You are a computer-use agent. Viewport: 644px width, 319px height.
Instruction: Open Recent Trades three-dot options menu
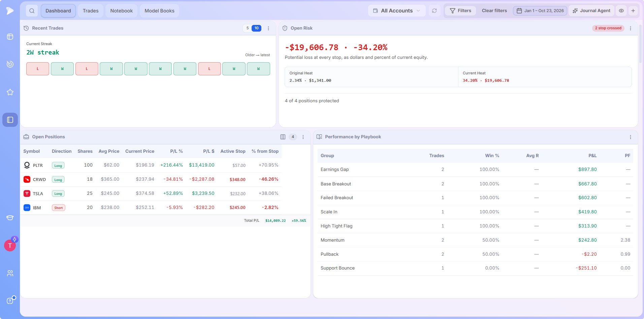[x=268, y=28]
